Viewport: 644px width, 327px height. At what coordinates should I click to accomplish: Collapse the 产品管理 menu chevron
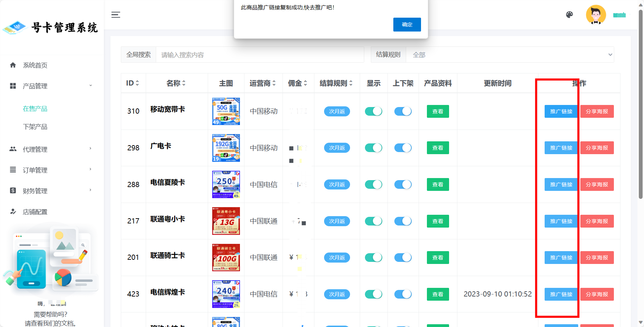coord(91,86)
